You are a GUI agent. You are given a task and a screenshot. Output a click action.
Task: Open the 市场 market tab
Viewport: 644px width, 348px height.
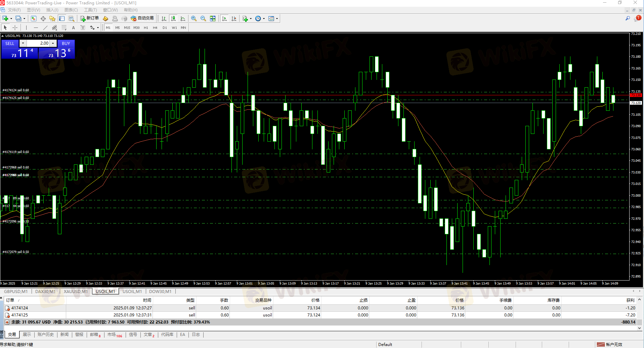point(115,335)
